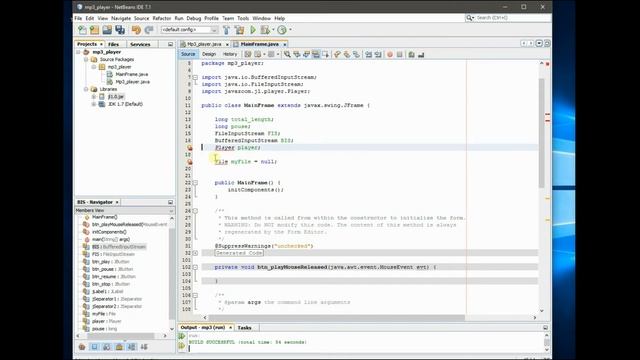Image resolution: width=640 pixels, height=360 pixels.
Task: Click the editor Find Selection magnifier icon
Action: 287,54
